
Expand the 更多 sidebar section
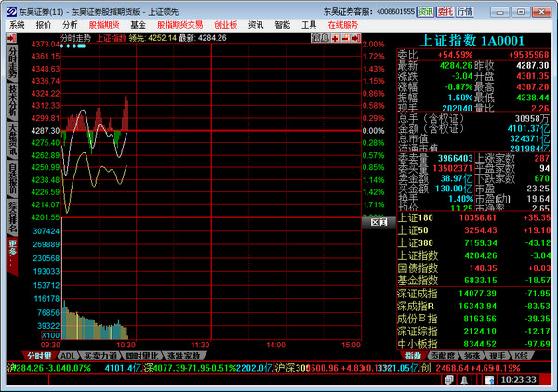click(12, 248)
